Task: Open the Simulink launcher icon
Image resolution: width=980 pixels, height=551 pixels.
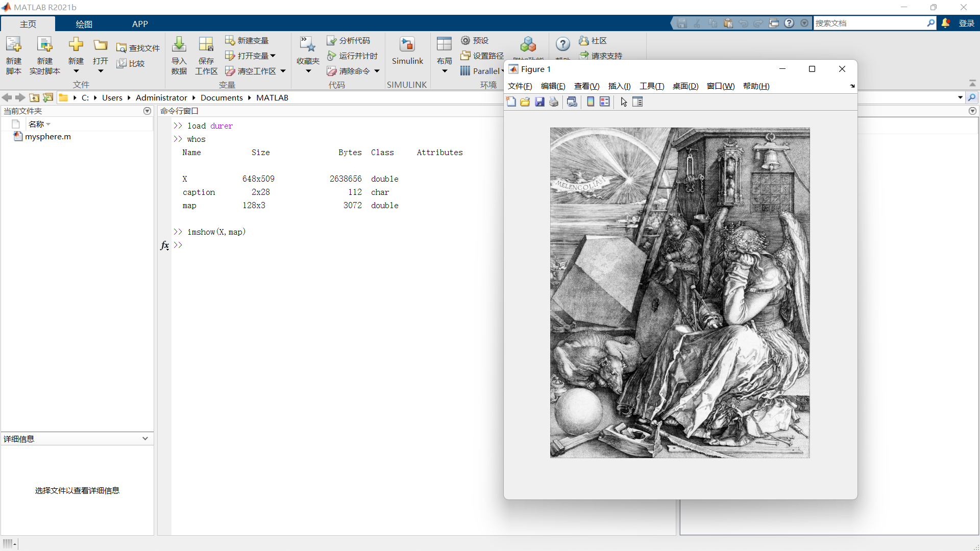Action: (407, 44)
